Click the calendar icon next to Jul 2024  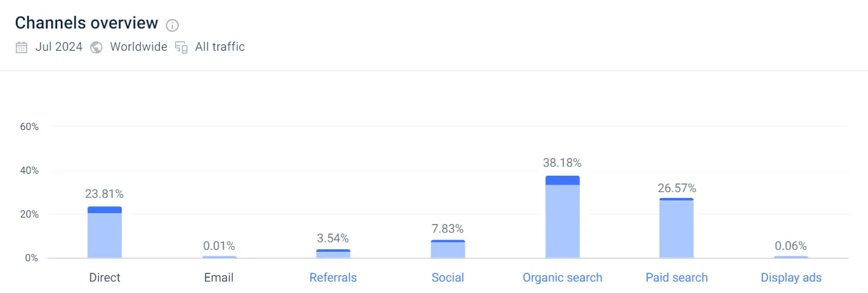tap(22, 47)
